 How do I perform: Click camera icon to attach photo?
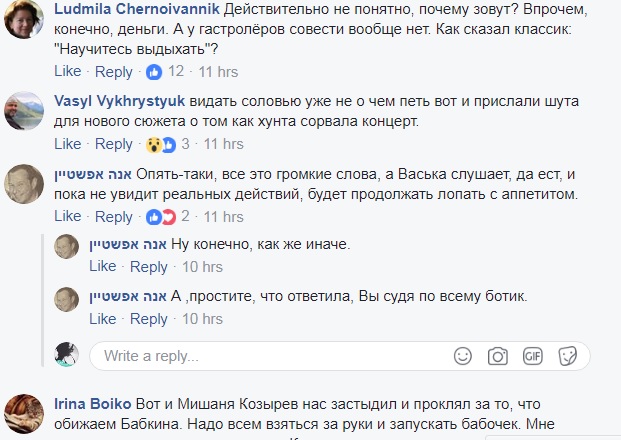(497, 355)
